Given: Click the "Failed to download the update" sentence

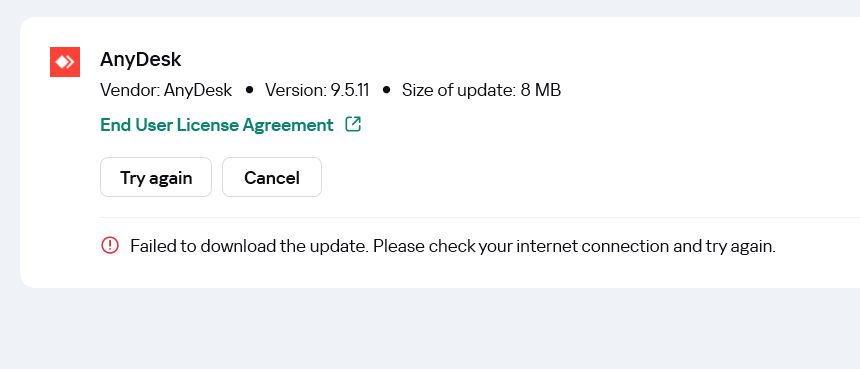Looking at the screenshot, I should click(x=250, y=246).
